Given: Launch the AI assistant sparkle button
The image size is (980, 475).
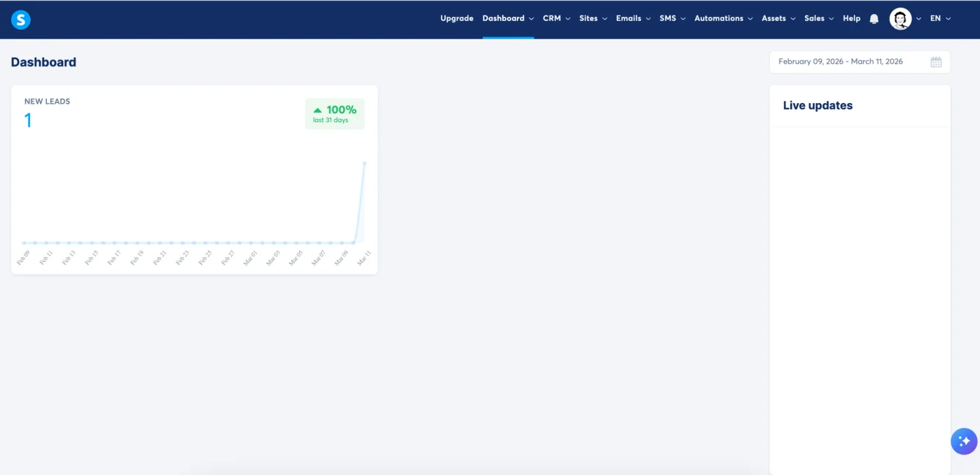Looking at the screenshot, I should click(x=964, y=441).
